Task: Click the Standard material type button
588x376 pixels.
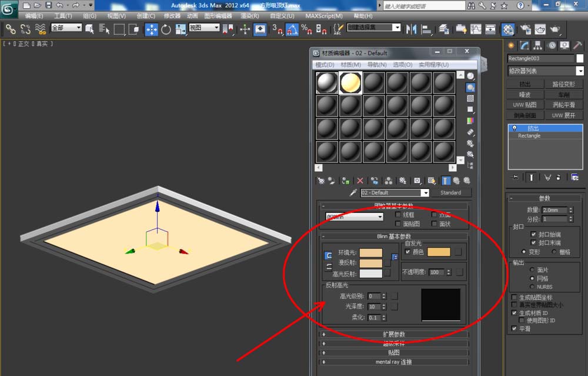Action: (450, 192)
